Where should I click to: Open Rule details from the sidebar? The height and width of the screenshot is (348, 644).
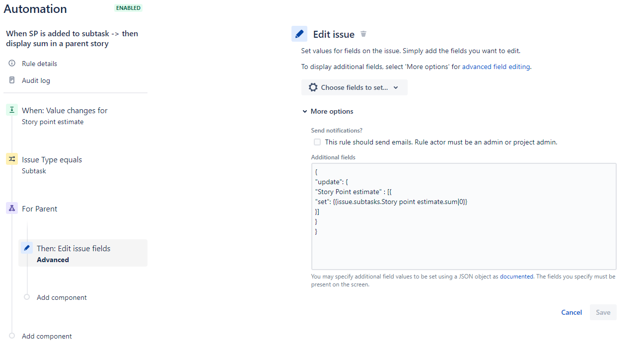[39, 63]
